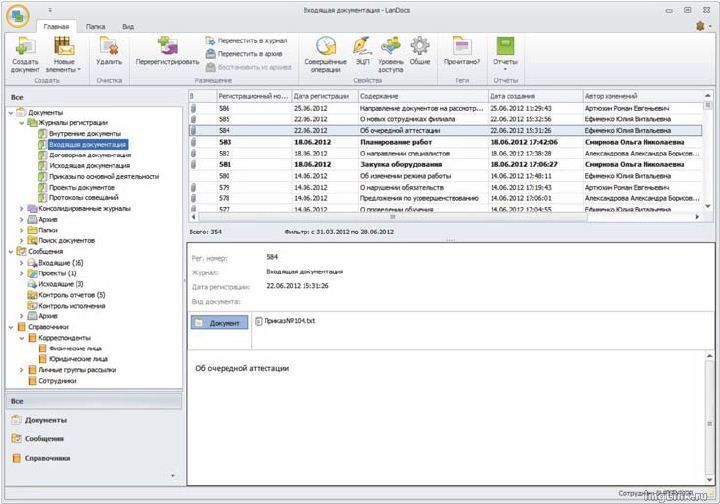The image size is (720, 504).
Task: Expand Поиск документов node
Action: (22, 241)
